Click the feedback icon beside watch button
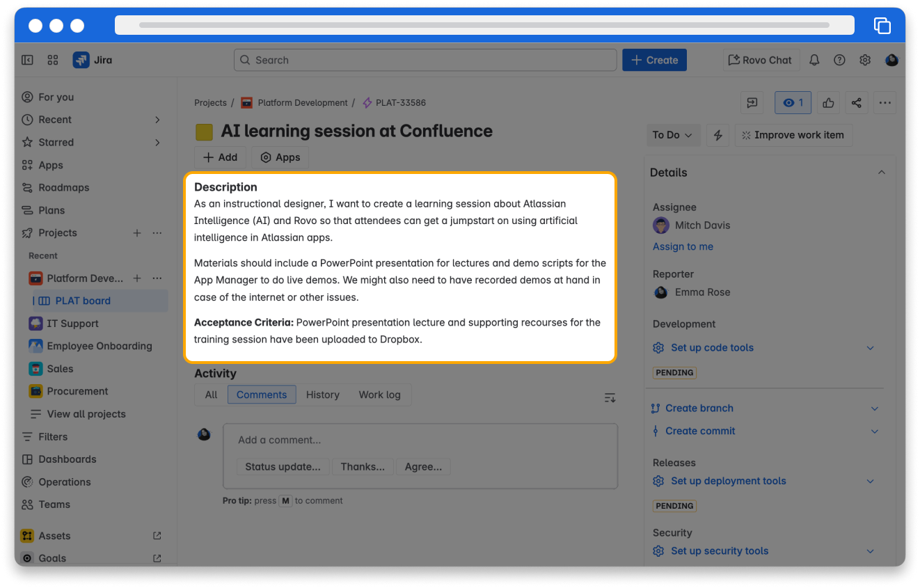Image resolution: width=920 pixels, height=588 pixels. coord(752,102)
